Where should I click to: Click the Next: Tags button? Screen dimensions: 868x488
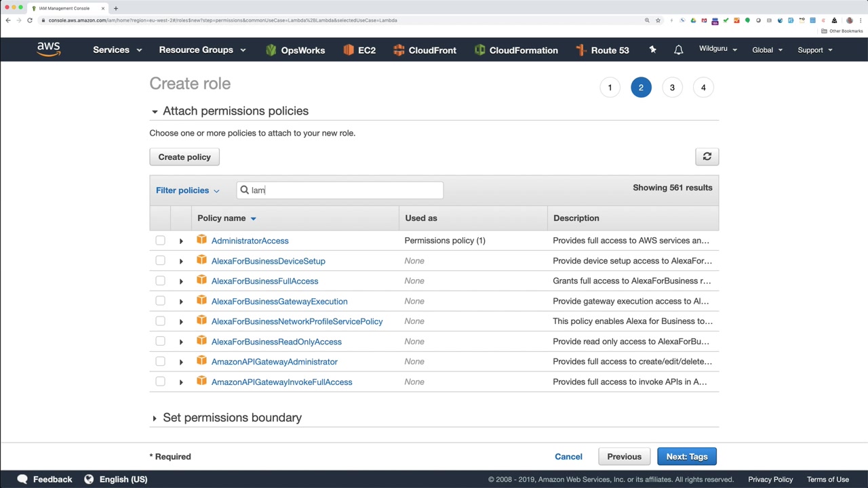pyautogui.click(x=686, y=457)
